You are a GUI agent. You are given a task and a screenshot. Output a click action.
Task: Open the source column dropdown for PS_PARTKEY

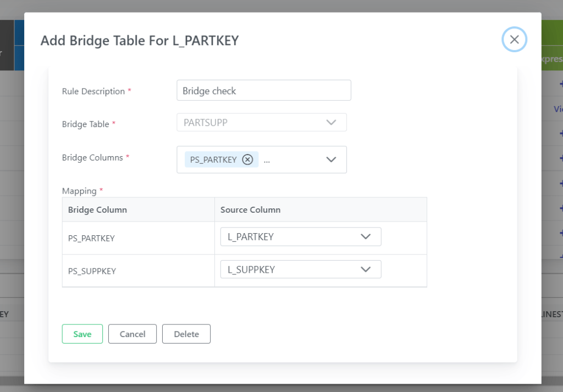click(300, 236)
